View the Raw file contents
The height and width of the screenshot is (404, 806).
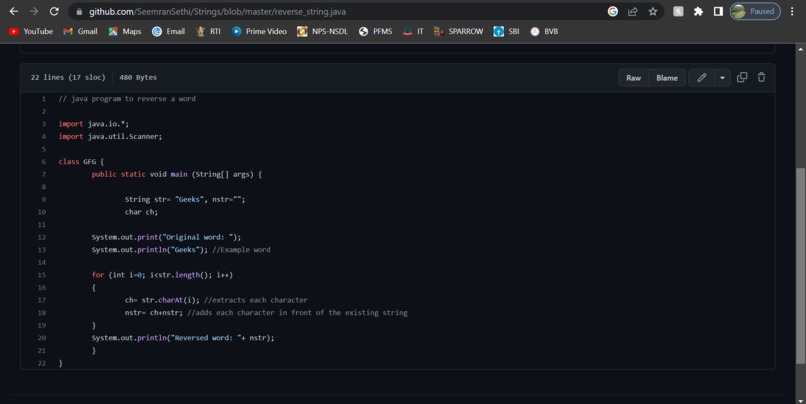coord(633,78)
